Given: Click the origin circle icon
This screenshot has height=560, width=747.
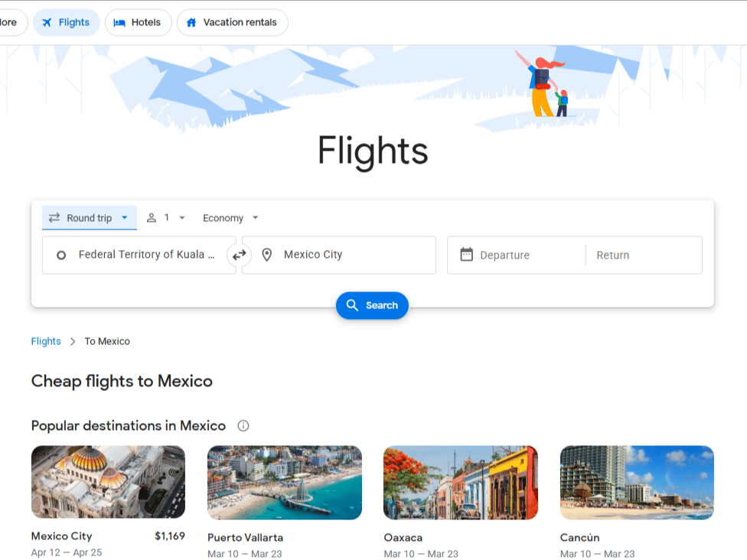Looking at the screenshot, I should pyautogui.click(x=61, y=256).
